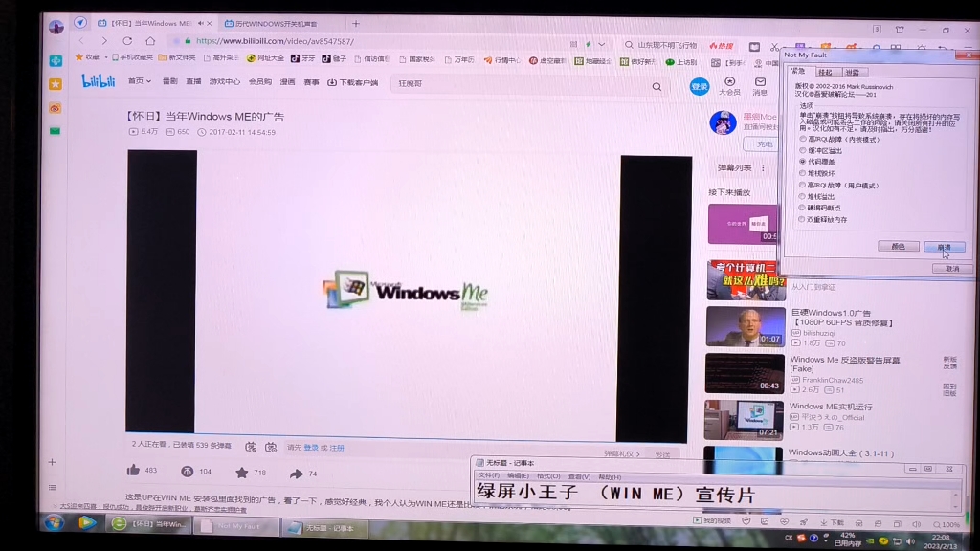980x551 pixels.
Task: Click the favorite star icon showing 718
Action: (x=241, y=471)
